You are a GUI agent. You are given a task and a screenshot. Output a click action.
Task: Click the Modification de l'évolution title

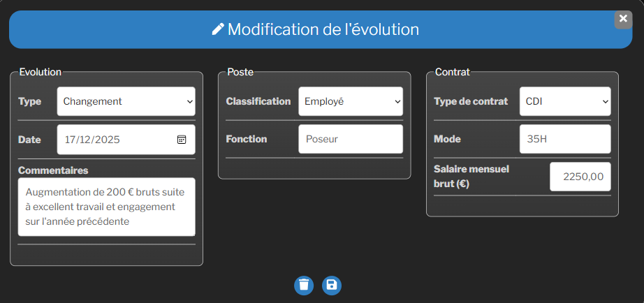[323, 29]
